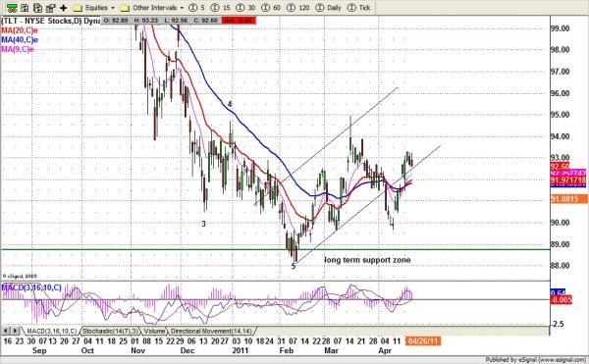This screenshot has width=589, height=364.
Task: Click the red 91.971718 moving average value
Action: coord(568,181)
